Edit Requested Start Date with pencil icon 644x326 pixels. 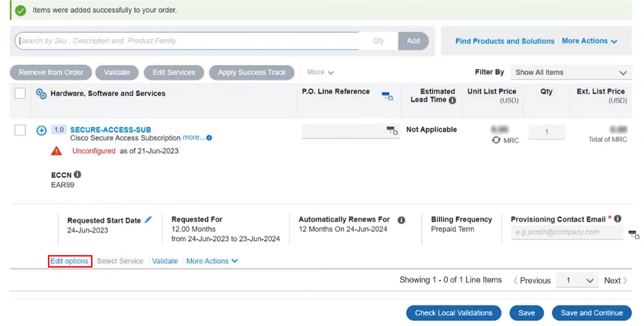tap(148, 220)
